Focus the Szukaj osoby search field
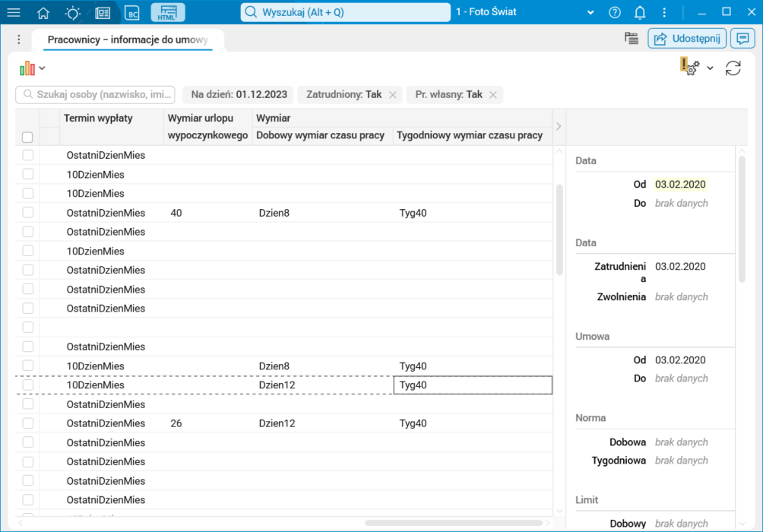This screenshot has width=763, height=532. click(96, 95)
